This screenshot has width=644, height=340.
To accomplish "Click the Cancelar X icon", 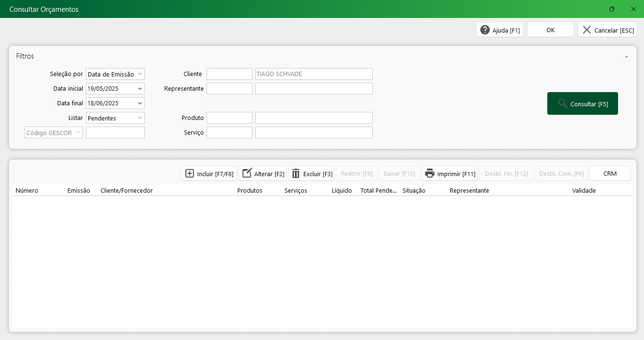I will coord(586,30).
